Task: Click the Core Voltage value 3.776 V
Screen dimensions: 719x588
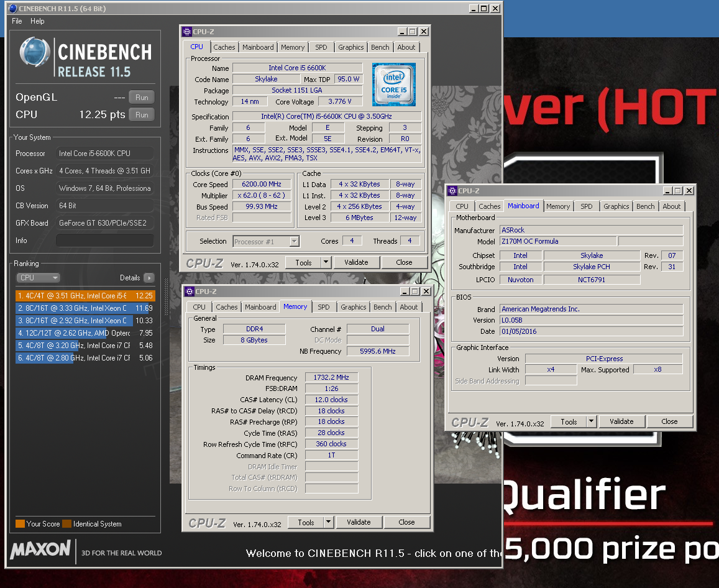Action: (340, 101)
